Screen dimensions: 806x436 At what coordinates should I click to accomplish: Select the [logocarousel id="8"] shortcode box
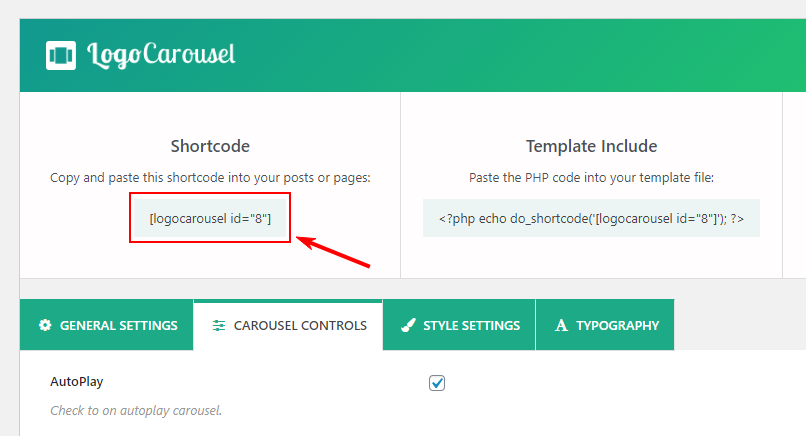(x=210, y=219)
